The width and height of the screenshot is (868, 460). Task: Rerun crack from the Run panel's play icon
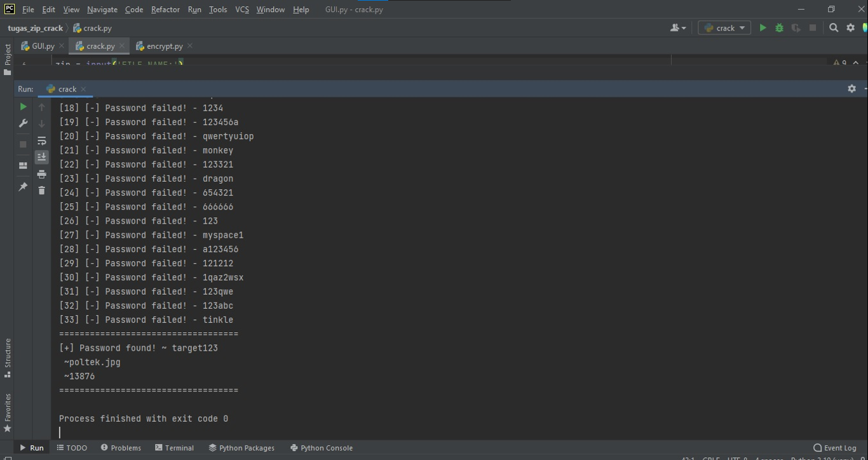tap(23, 107)
